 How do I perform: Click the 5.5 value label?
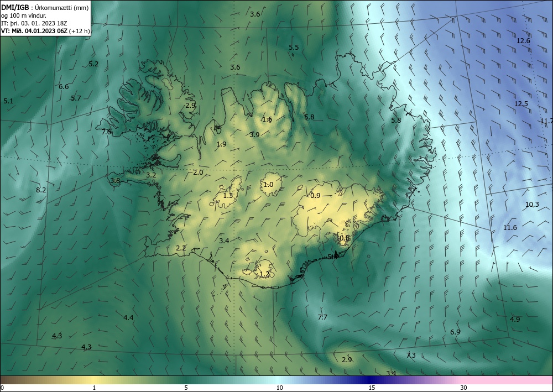[x=294, y=47]
